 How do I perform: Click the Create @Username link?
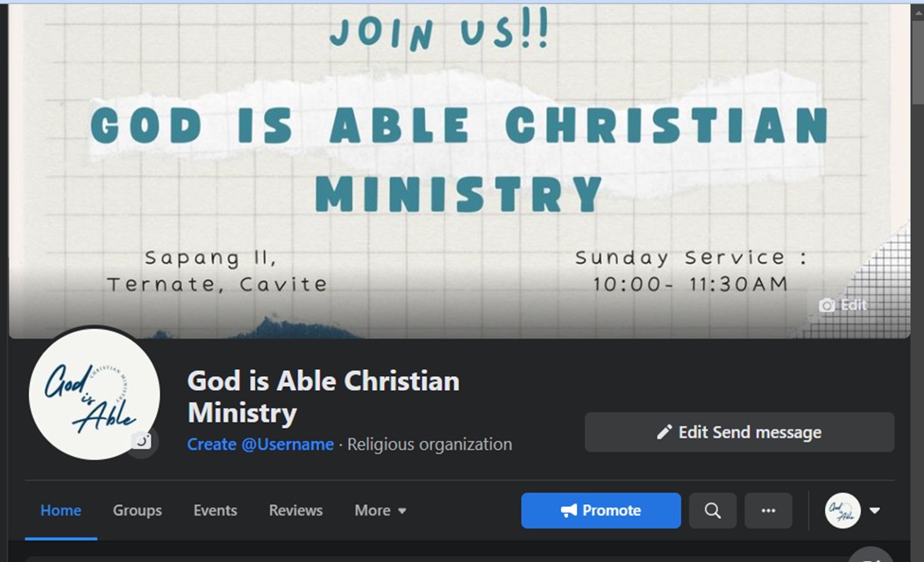(260, 444)
